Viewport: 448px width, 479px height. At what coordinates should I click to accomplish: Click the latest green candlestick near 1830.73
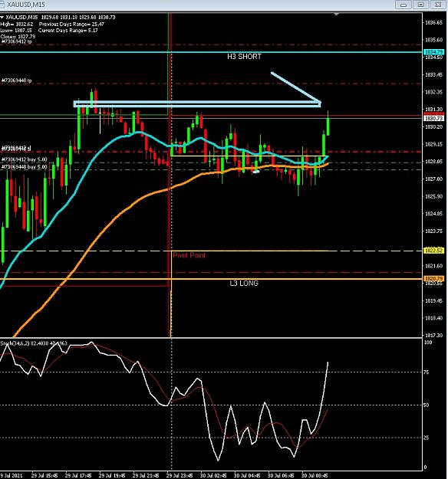[x=328, y=126]
